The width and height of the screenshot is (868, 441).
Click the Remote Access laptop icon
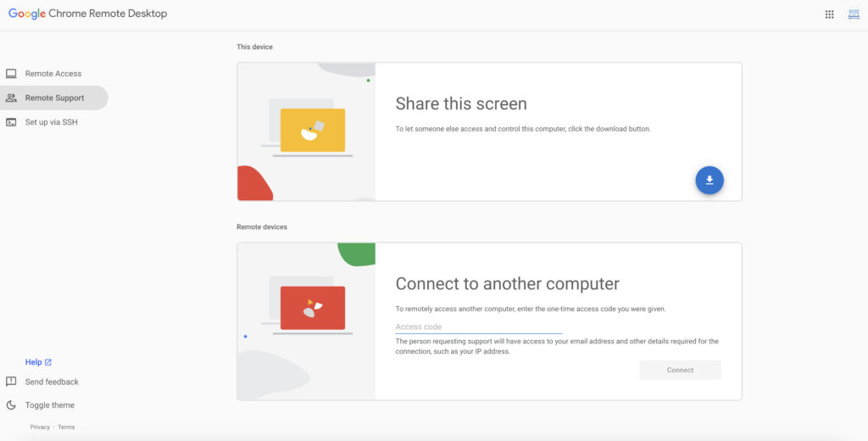[11, 74]
